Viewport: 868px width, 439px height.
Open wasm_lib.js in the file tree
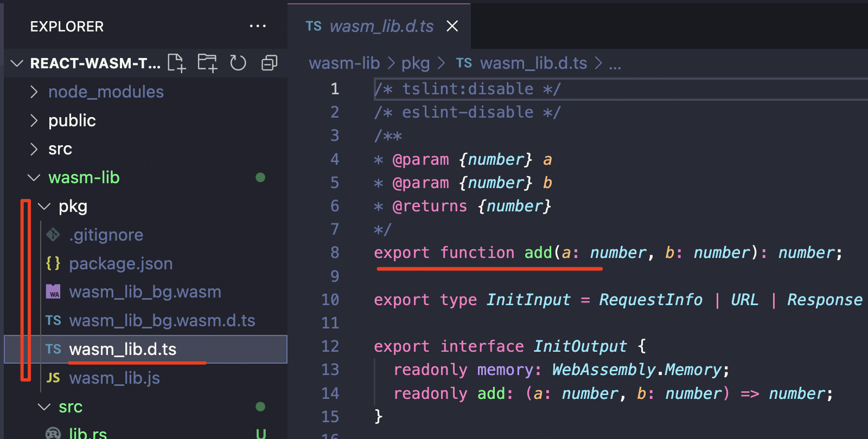tap(114, 378)
